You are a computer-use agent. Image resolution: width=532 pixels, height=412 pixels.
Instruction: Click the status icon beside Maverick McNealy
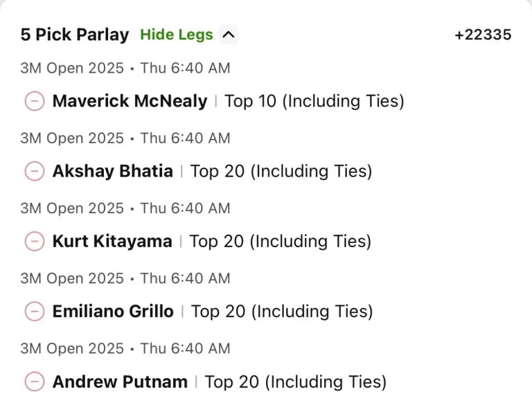click(x=34, y=101)
